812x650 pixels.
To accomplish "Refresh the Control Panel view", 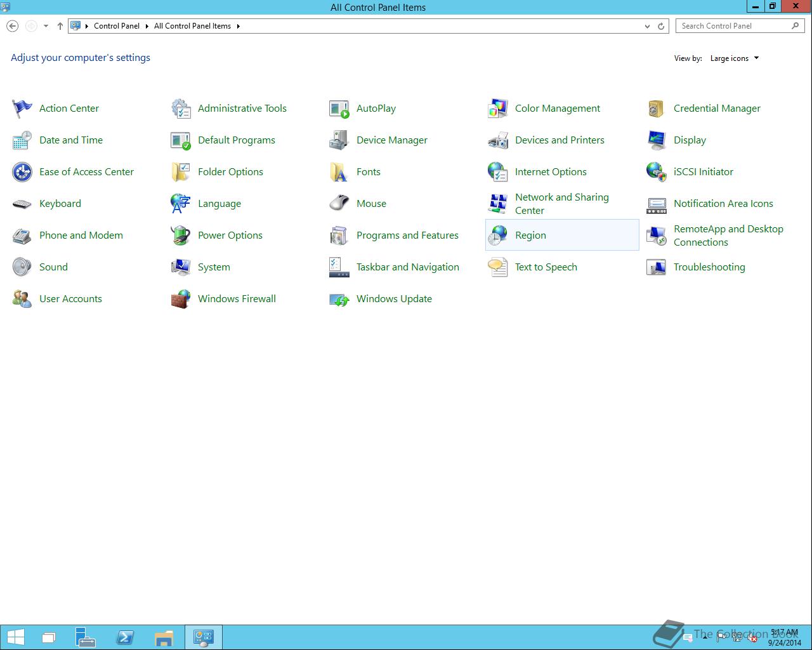I will tap(661, 26).
